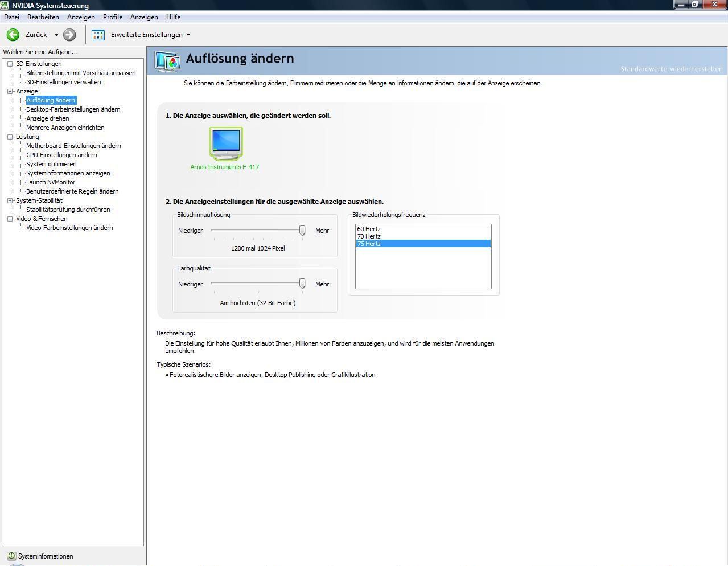Open Stabilitätsprüfung durchführen
Viewport: 728px width, 566px height.
[68, 210]
